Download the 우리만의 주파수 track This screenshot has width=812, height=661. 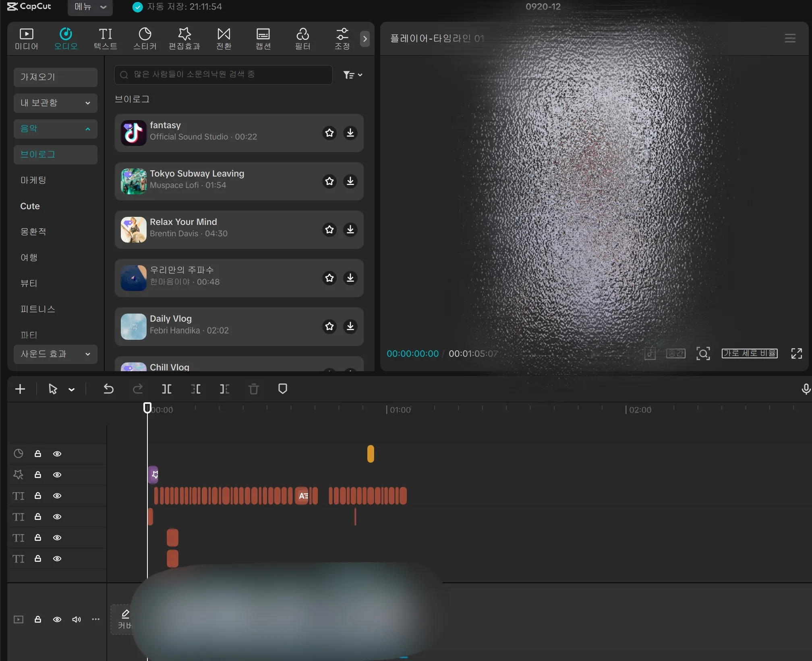point(350,278)
